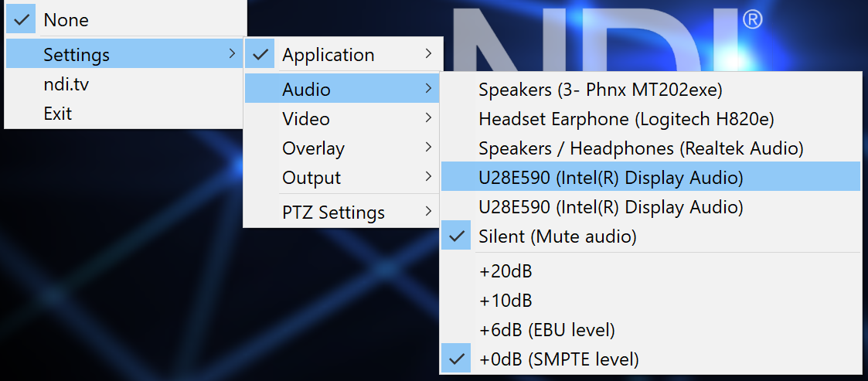Expand the Video submenu chevron
868x381 pixels.
point(428,118)
